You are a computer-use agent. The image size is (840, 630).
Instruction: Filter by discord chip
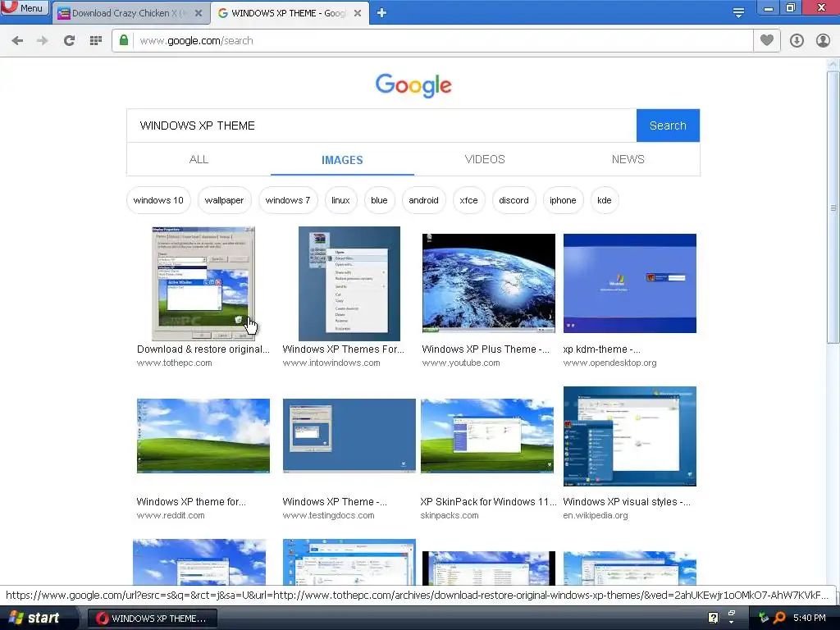(514, 200)
